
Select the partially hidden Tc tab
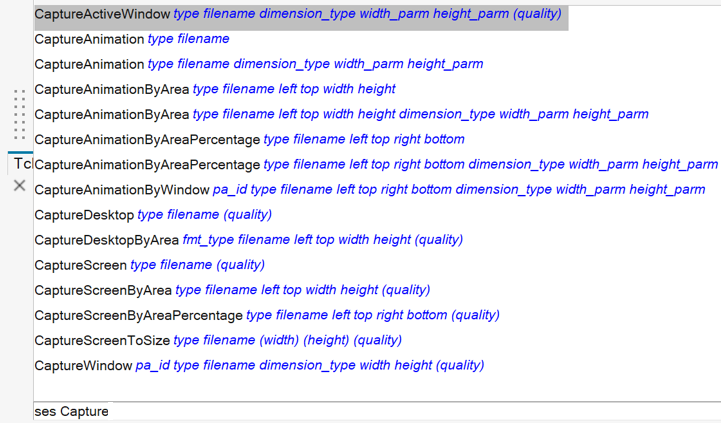click(22, 163)
